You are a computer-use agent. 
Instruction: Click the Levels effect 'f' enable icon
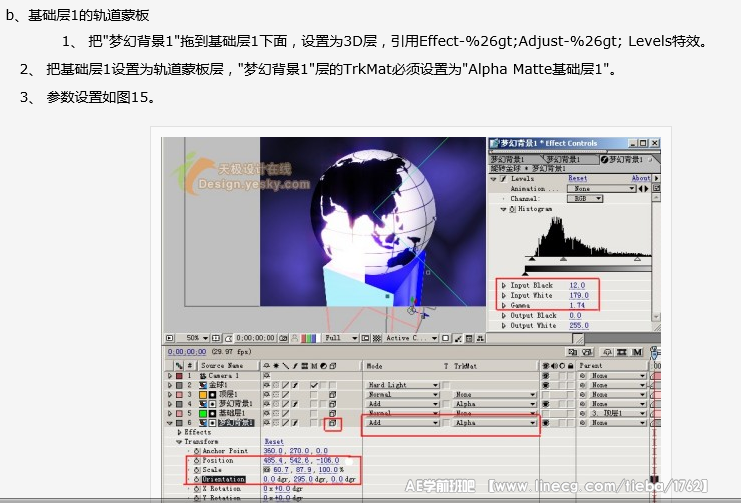point(503,179)
